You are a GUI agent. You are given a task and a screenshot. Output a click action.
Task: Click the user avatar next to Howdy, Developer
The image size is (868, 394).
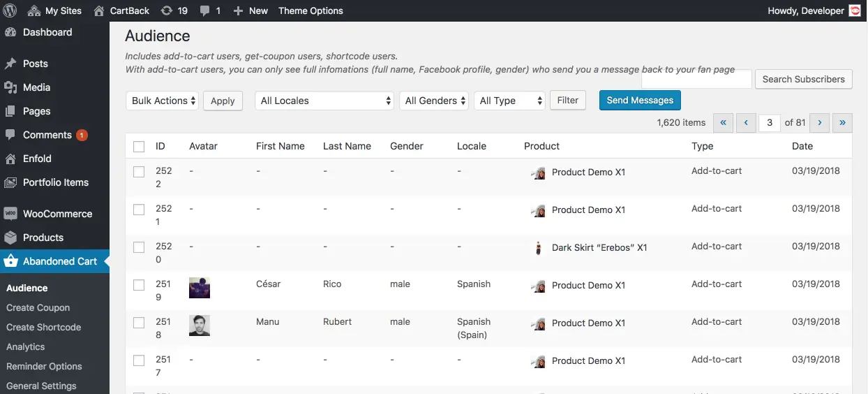855,10
